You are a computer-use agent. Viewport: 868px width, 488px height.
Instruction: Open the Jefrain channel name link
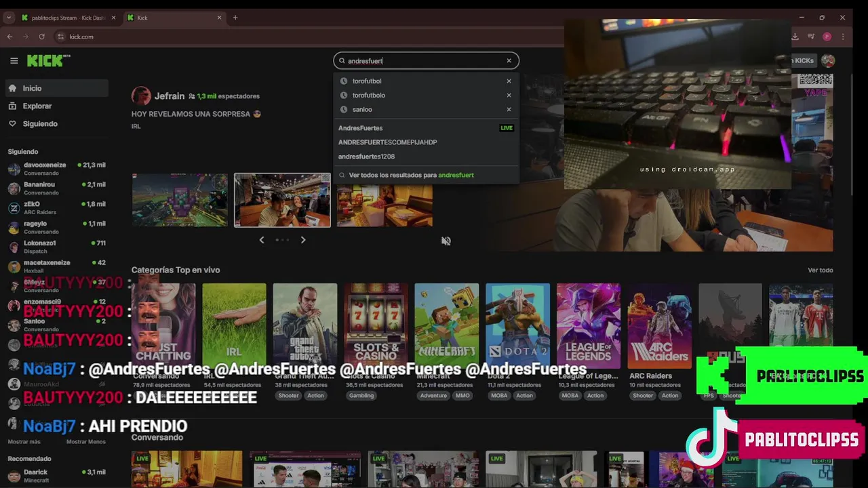click(x=169, y=96)
